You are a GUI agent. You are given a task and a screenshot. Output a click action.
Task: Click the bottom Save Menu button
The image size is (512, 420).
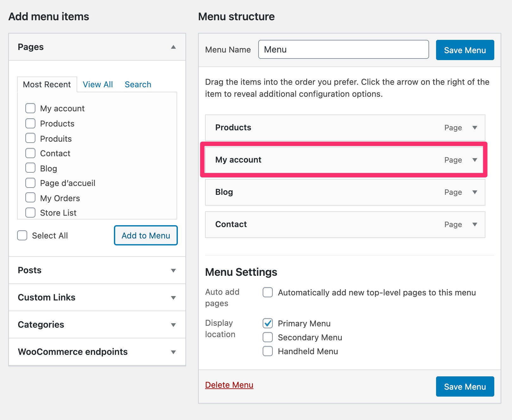(465, 386)
